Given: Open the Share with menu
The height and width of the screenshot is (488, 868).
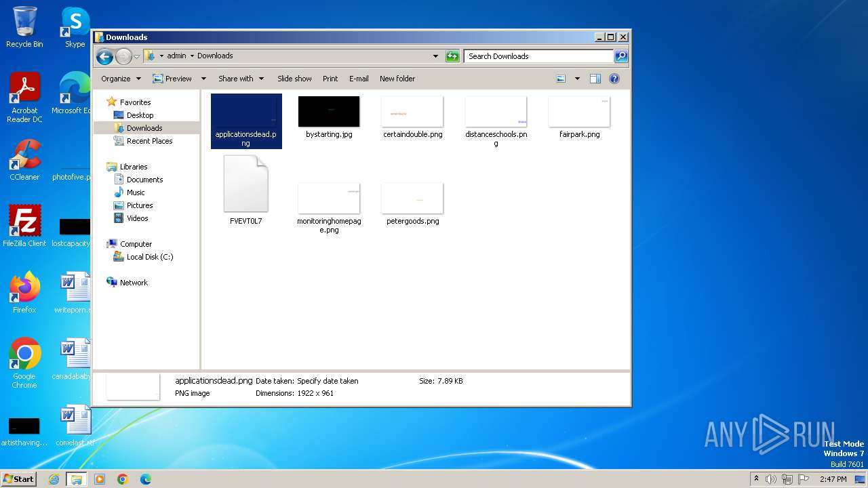Looking at the screenshot, I should coord(241,79).
